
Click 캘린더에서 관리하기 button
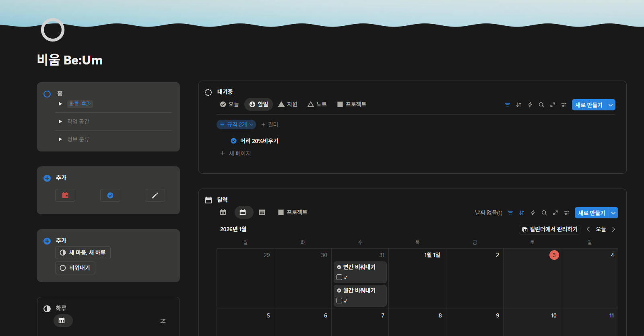pos(549,229)
